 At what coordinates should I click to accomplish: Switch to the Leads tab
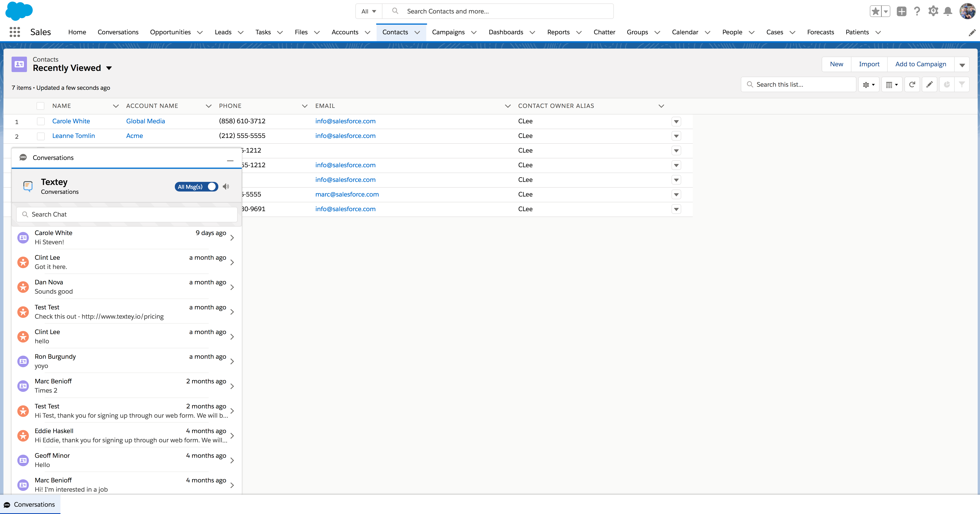(x=223, y=32)
